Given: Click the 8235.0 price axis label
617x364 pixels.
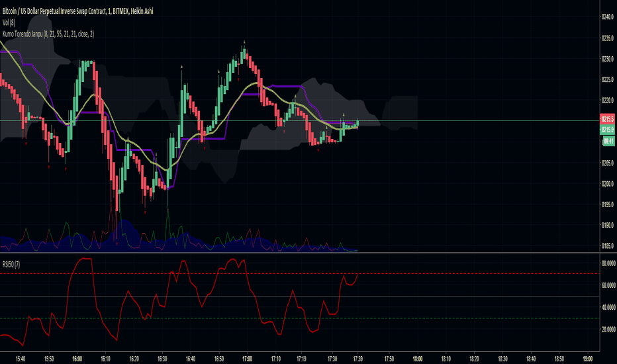Looking at the screenshot, I should pyautogui.click(x=608, y=38).
